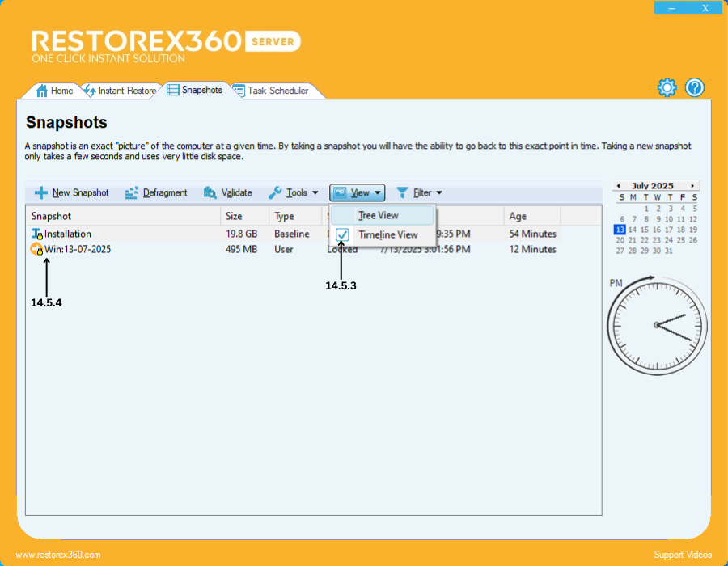728x566 pixels.
Task: Click the Tools wrench icon
Action: click(275, 192)
